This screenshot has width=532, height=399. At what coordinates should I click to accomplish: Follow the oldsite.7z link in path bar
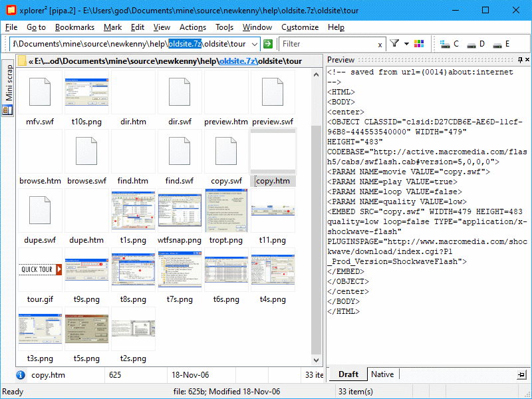[238, 61]
